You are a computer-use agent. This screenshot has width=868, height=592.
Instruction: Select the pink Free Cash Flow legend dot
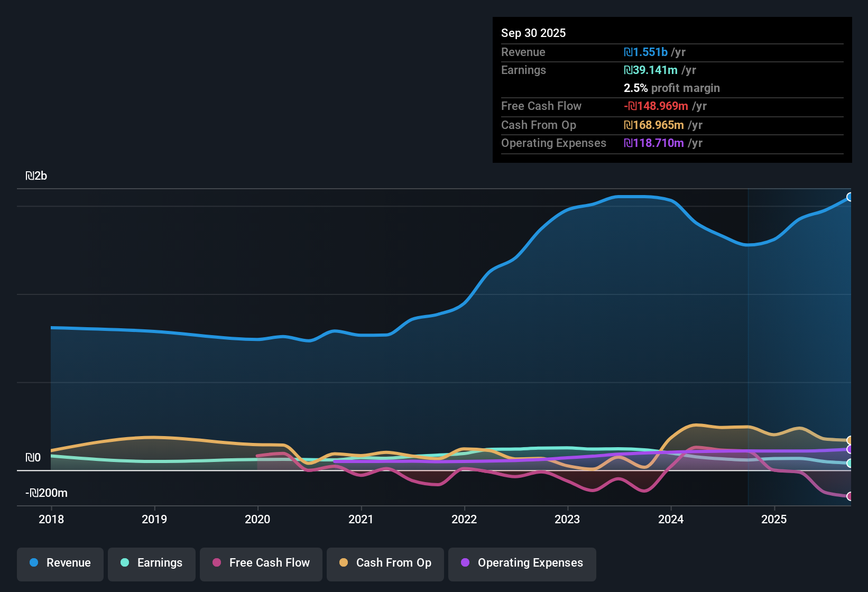[216, 563]
